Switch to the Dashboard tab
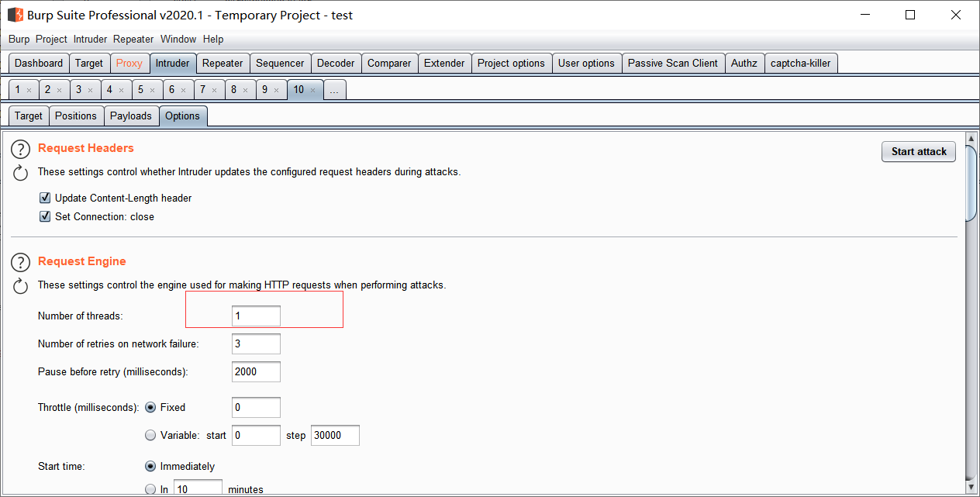 point(39,64)
